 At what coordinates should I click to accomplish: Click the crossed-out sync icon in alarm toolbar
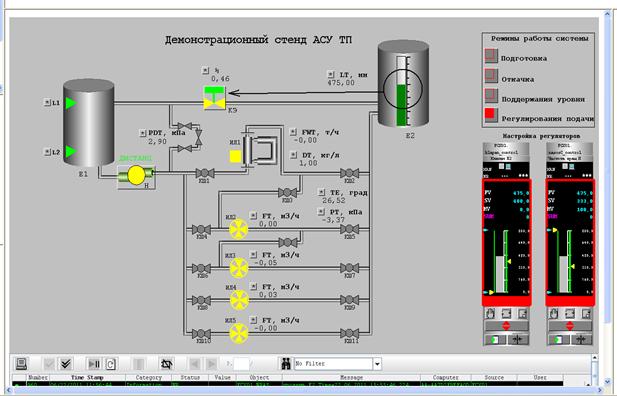[167, 364]
